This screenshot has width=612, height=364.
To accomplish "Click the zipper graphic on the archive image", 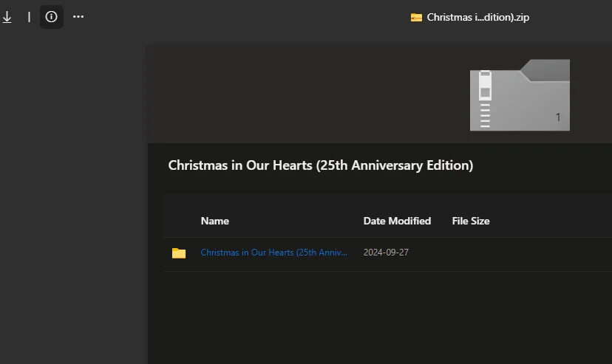I will (485, 100).
